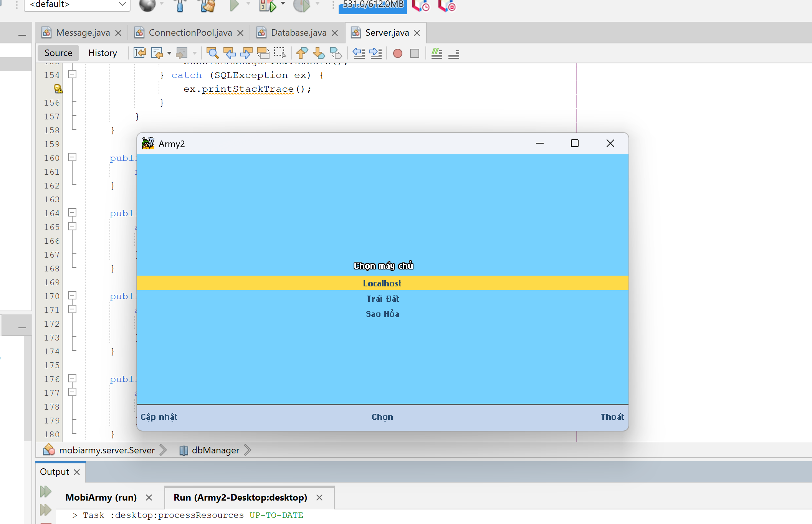Click the top re-run double-arrow icon in Output
Screen dimensions: 812x524
(x=45, y=491)
